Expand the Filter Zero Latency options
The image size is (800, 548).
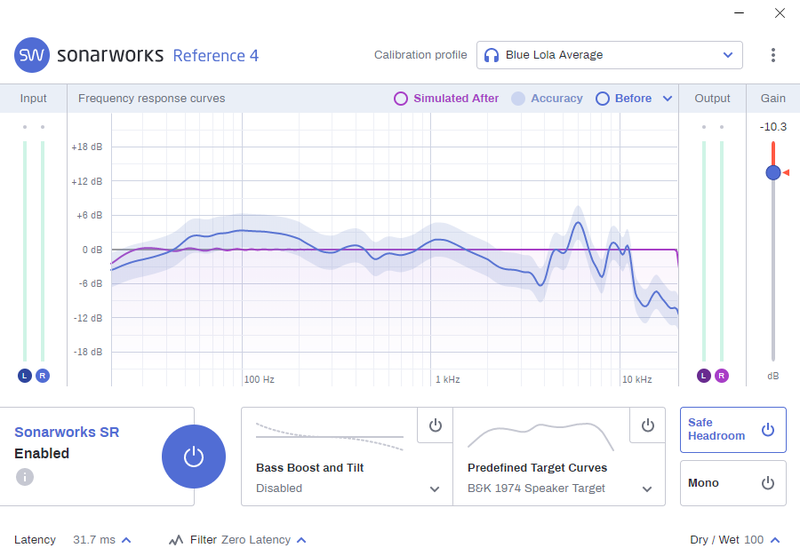click(302, 540)
